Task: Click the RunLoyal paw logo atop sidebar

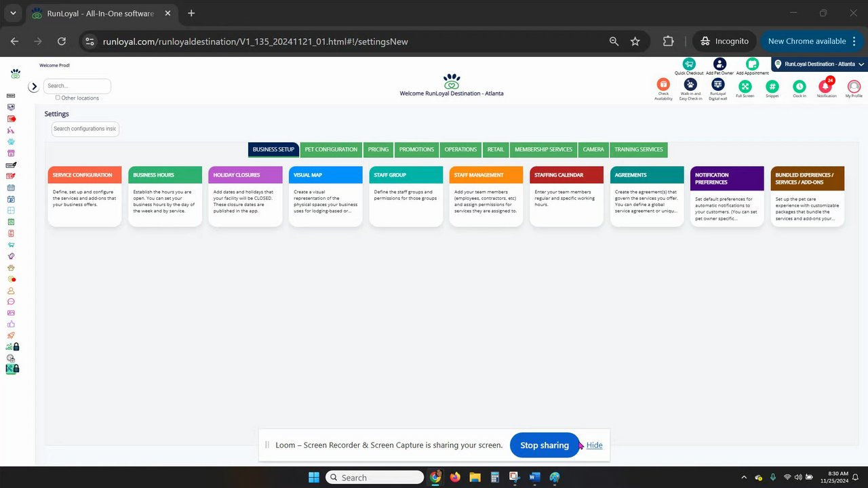Action: [15, 73]
